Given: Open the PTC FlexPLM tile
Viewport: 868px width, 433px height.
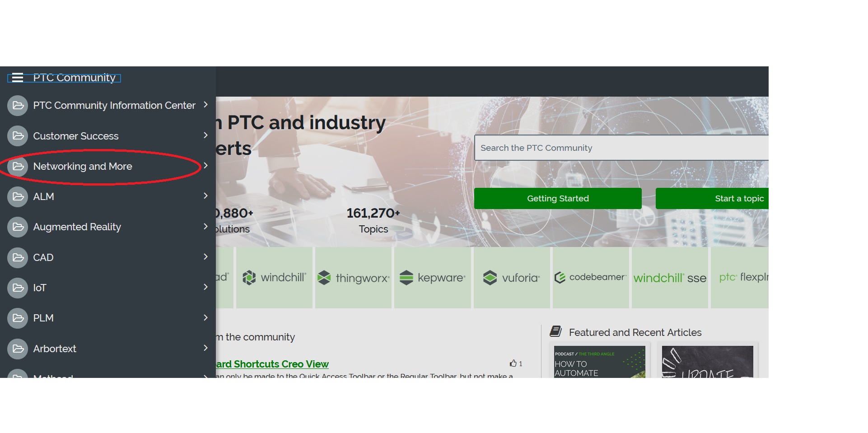Looking at the screenshot, I should pos(745,277).
